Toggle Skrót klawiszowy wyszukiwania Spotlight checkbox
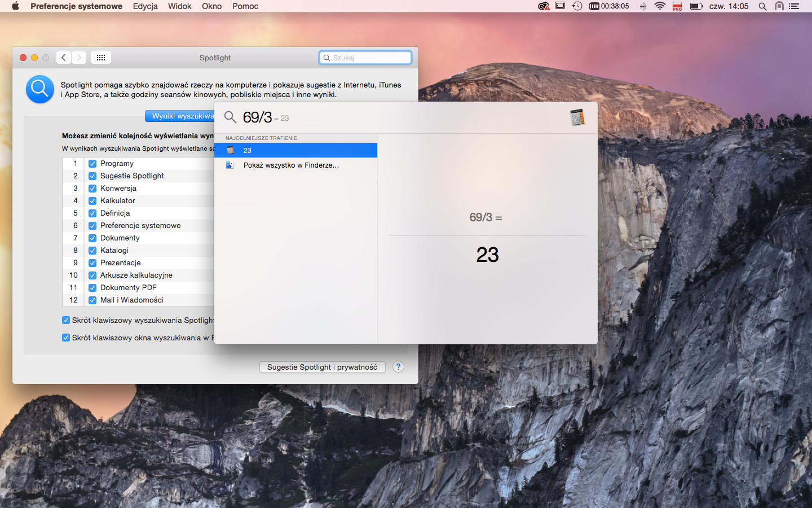This screenshot has width=812, height=508. point(66,320)
